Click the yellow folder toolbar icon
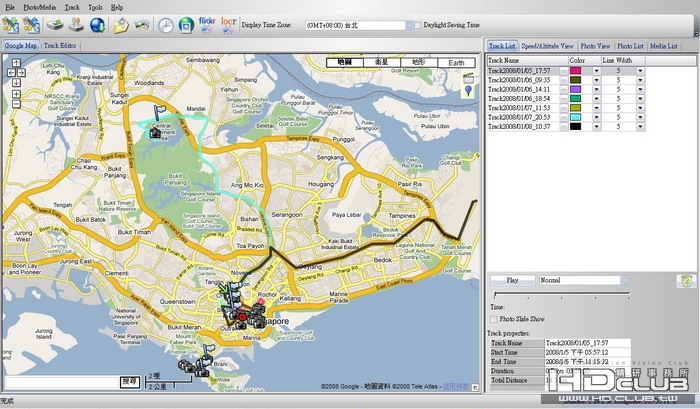The height and width of the screenshot is (409, 700). 121,25
